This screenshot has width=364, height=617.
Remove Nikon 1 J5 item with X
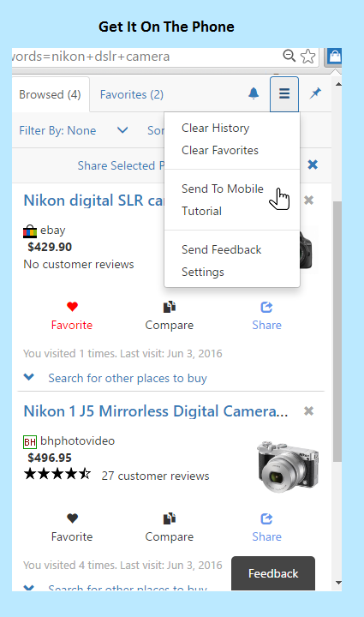(309, 411)
